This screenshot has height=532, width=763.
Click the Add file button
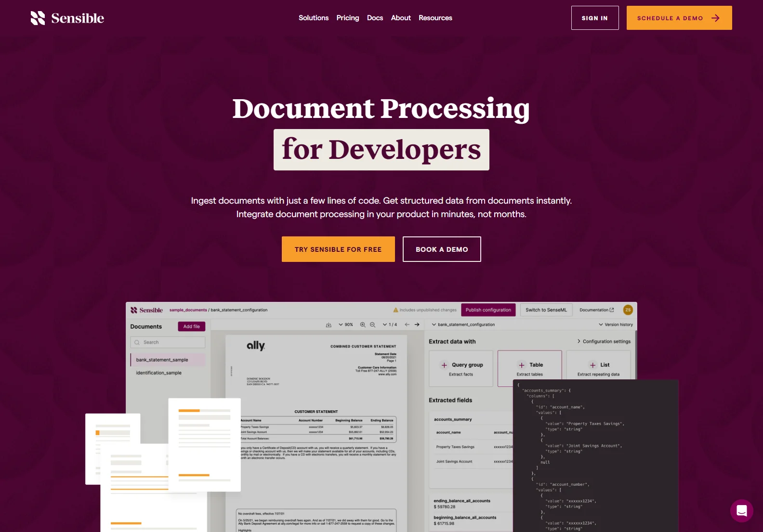(x=192, y=326)
